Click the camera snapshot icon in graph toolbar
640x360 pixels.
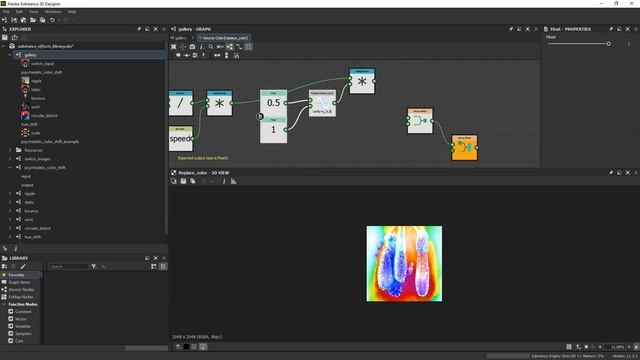coord(192,47)
